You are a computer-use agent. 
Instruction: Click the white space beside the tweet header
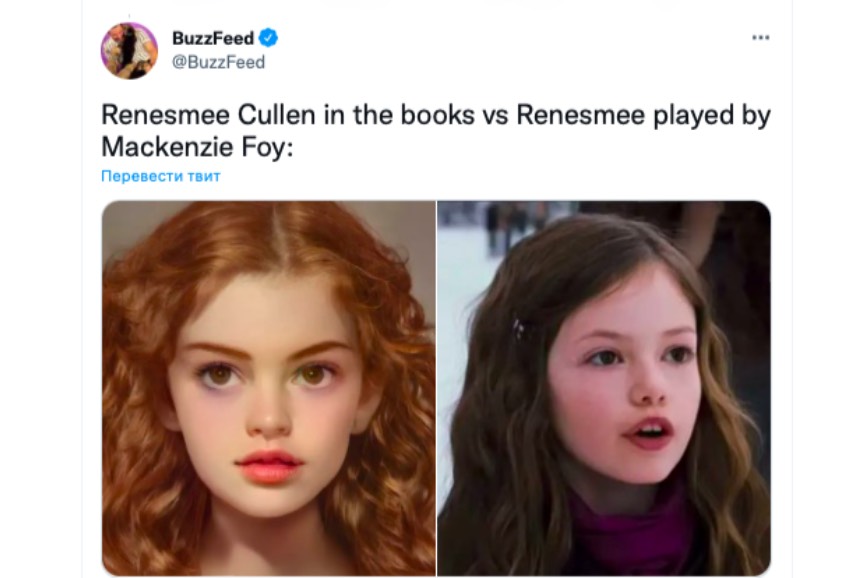coord(509,50)
